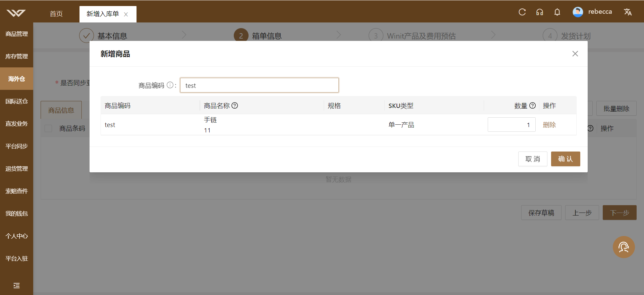Image resolution: width=644 pixels, height=295 pixels.
Task: Open 我的钱包 in the sidebar
Action: [x=16, y=214]
